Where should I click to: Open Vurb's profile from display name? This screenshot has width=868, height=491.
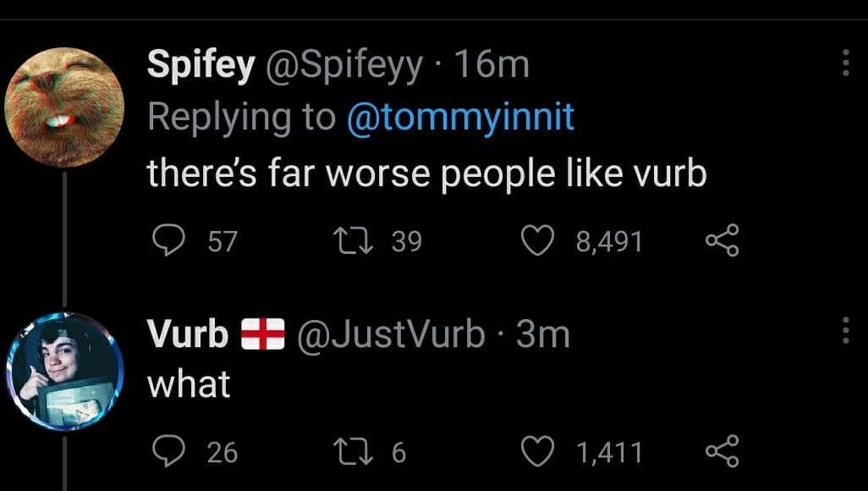tap(188, 335)
